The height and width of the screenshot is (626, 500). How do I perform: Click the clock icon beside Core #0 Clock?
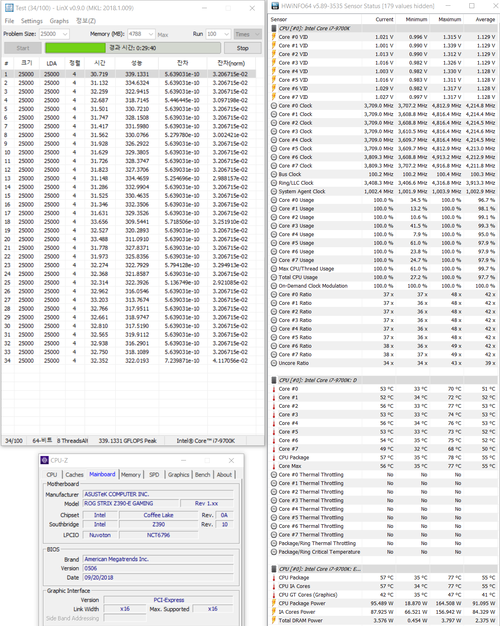click(274, 106)
